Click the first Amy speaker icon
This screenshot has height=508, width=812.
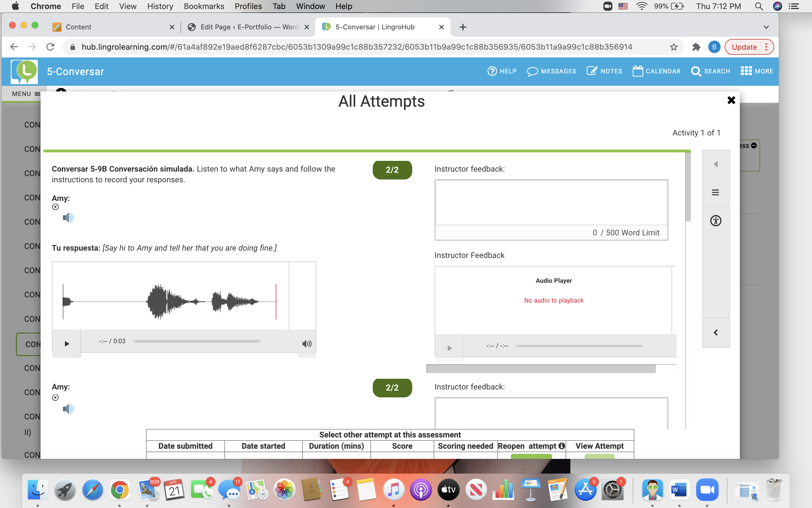point(68,218)
